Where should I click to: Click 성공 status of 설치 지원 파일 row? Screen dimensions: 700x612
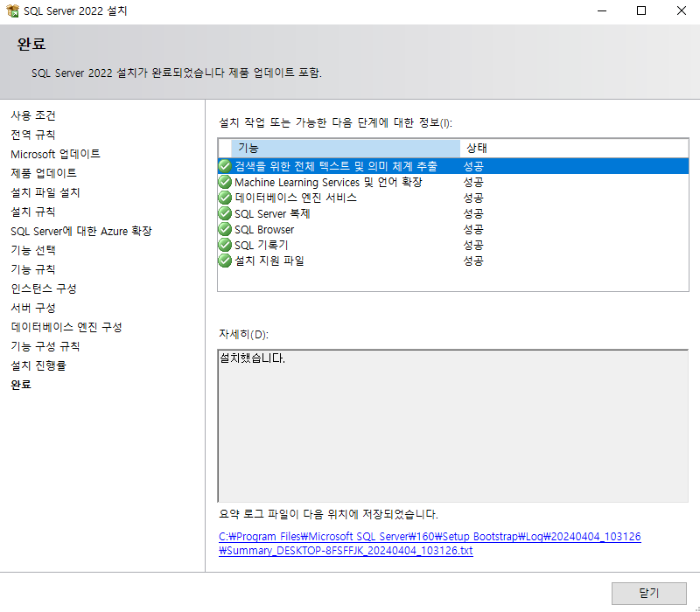[473, 261]
